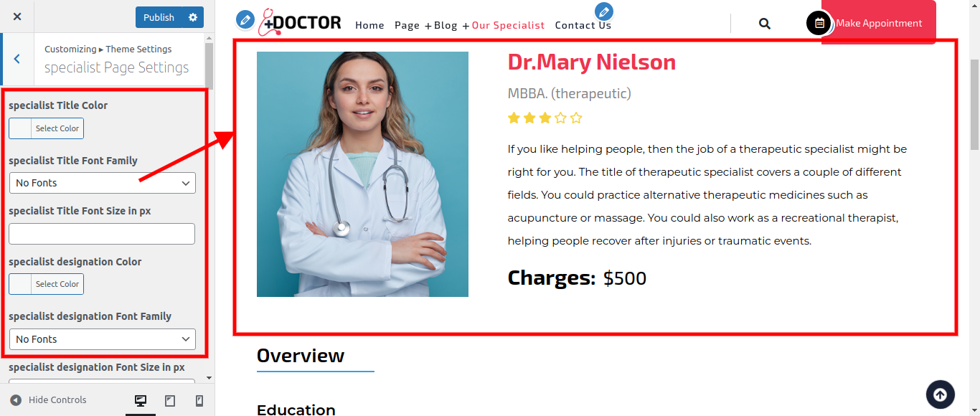The width and height of the screenshot is (980, 416).
Task: Open publish settings gear icon
Action: pyautogui.click(x=193, y=17)
